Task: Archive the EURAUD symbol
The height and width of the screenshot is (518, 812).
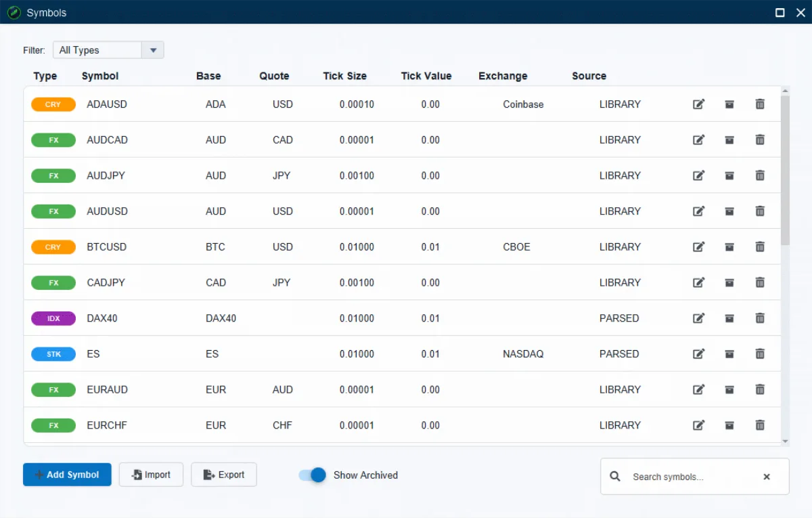Action: point(729,389)
